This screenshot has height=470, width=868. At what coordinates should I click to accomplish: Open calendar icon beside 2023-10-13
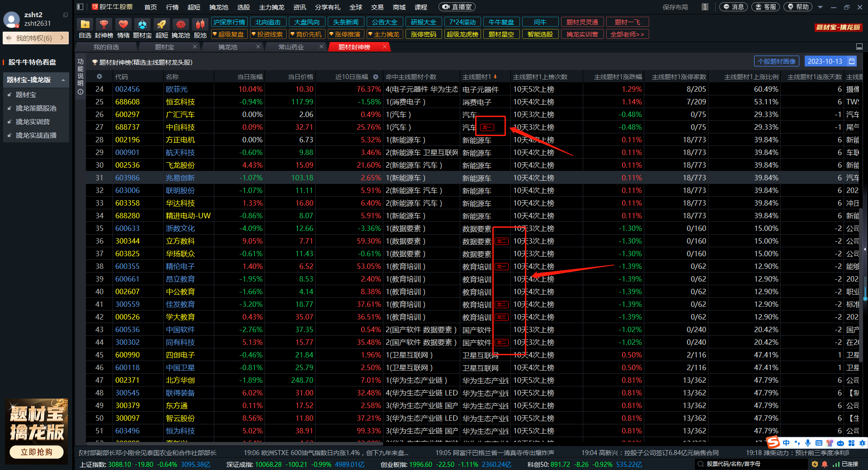point(852,61)
